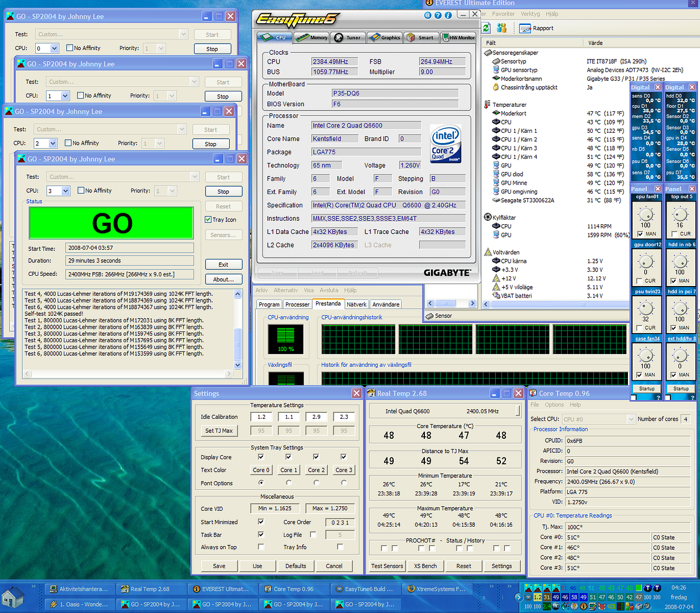Viewport: 700px width, 613px height.
Task: Switch to the Memory tab in EasyTune6
Action: tap(312, 37)
